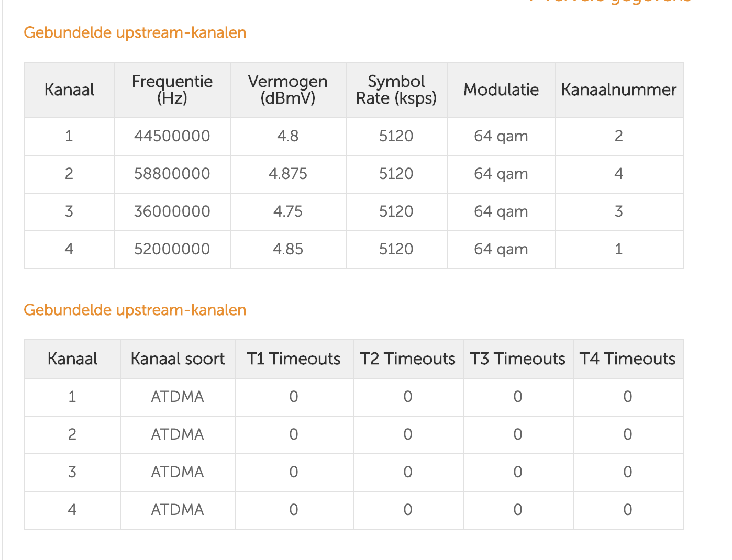Click the T4 Timeouts column header
Screen dimensions: 732x560
coord(627,359)
